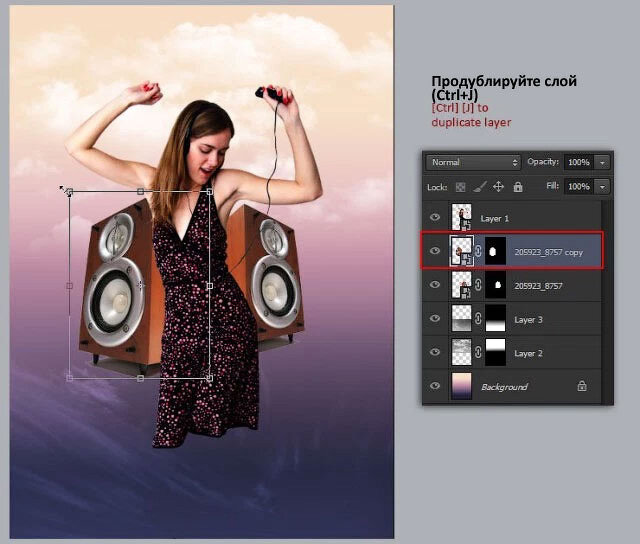Select the Layer 3 thumbnail
The height and width of the screenshot is (544, 640).
[462, 318]
